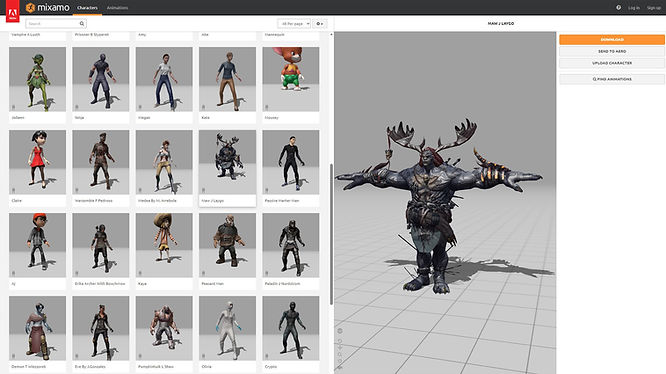Click the Upload Character button
This screenshot has width=666, height=374.
click(612, 63)
